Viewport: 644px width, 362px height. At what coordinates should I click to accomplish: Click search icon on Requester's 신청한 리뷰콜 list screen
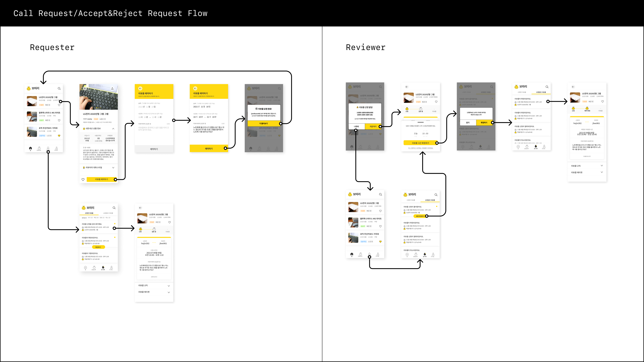click(x=114, y=208)
